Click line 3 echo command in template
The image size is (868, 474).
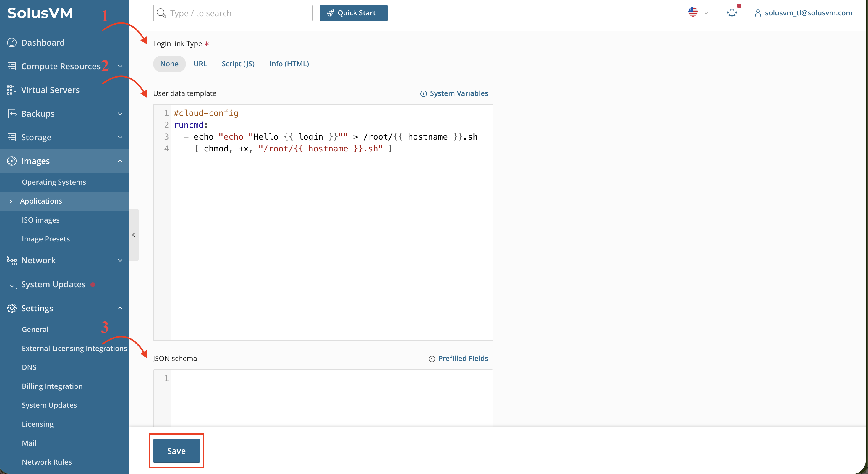[330, 137]
